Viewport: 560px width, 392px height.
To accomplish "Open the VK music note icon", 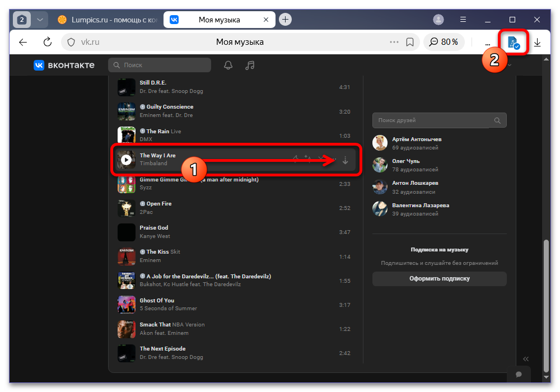I will point(250,65).
